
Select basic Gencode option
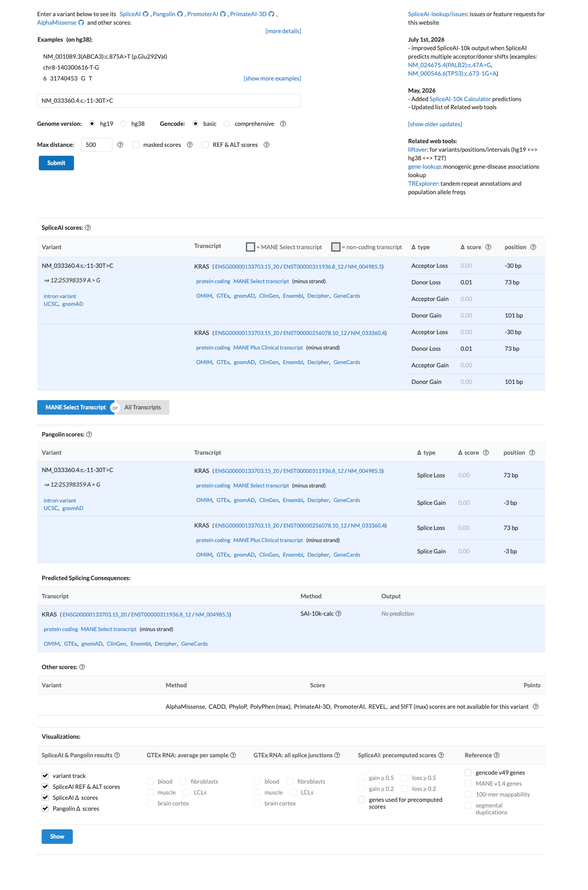point(196,124)
